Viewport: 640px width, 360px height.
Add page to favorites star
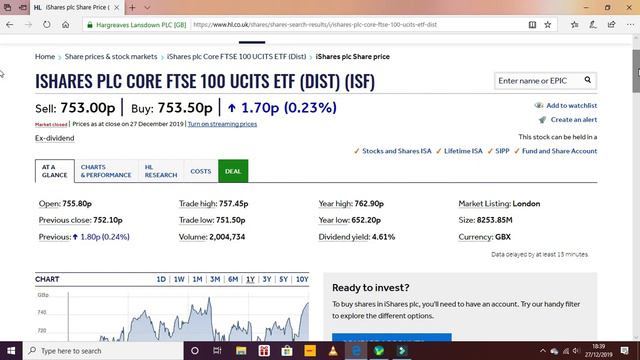coord(548,25)
